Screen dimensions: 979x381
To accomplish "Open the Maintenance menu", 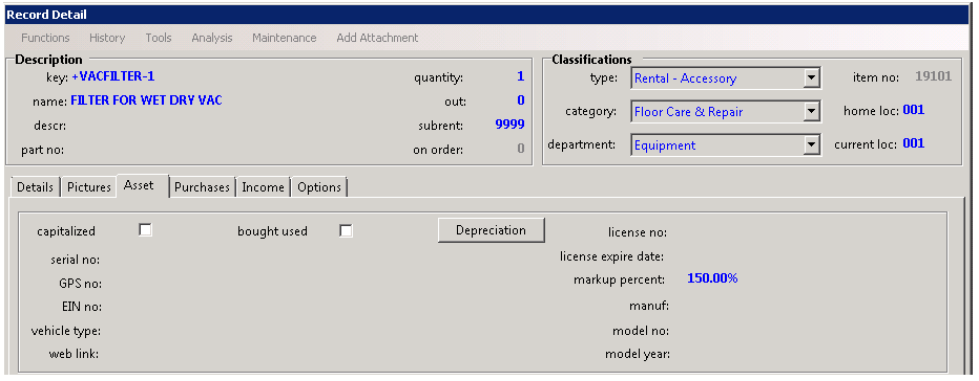I will tap(284, 37).
